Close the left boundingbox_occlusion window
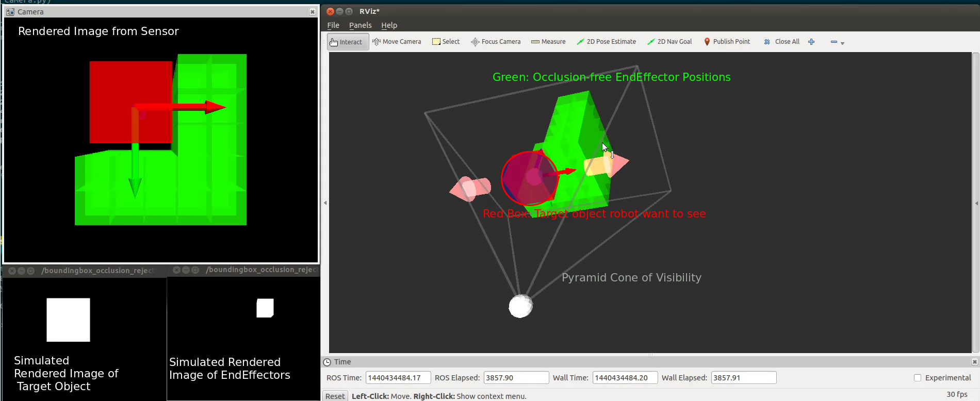 click(12, 271)
